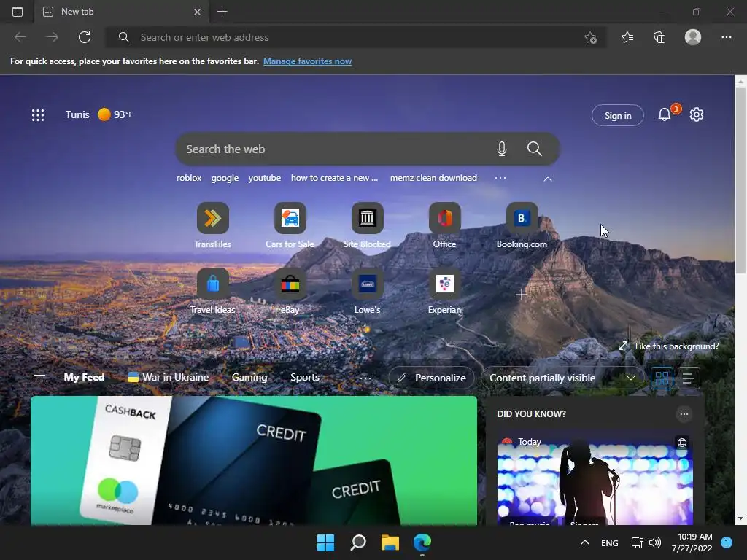Select the War in Ukraine tab
Viewport: 747px width, 560px height.
point(169,377)
